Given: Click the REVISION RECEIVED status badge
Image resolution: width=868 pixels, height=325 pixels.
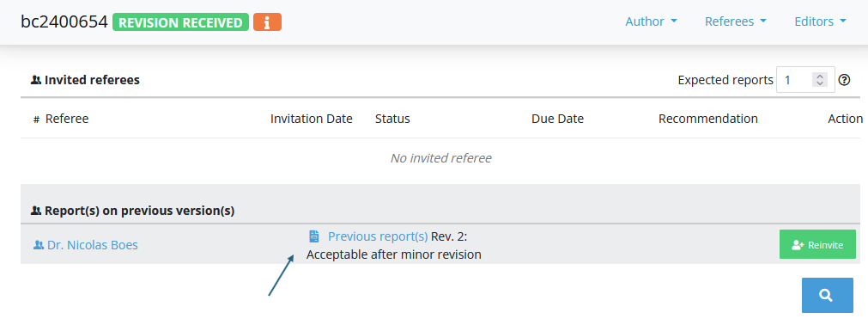Looking at the screenshot, I should tap(180, 22).
